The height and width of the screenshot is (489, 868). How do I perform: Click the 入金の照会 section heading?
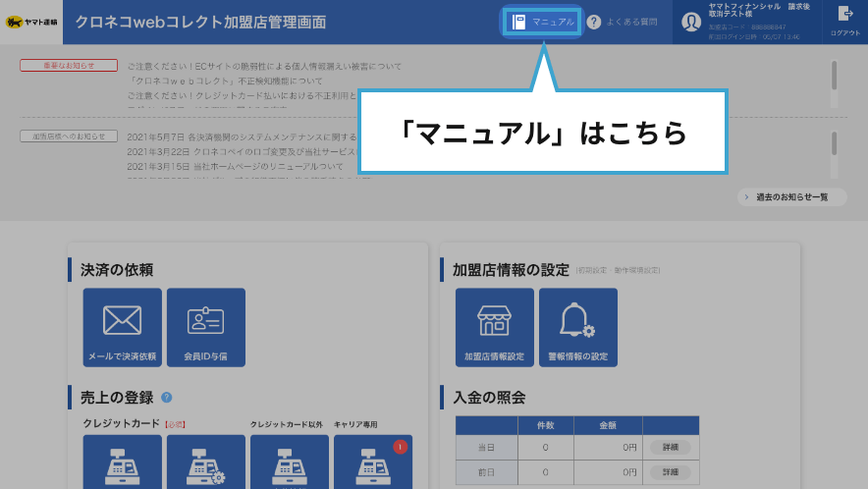[489, 397]
